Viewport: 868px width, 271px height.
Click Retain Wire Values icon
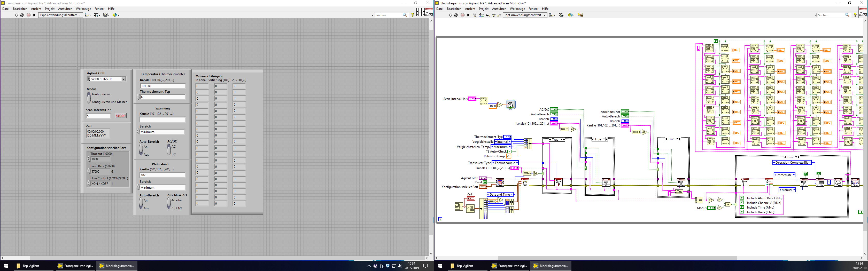[x=481, y=15]
